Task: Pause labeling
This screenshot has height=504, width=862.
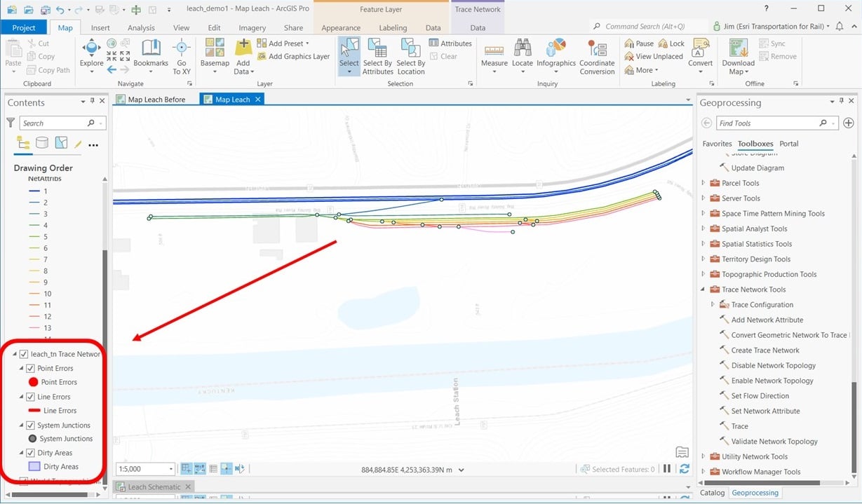Action: (639, 43)
